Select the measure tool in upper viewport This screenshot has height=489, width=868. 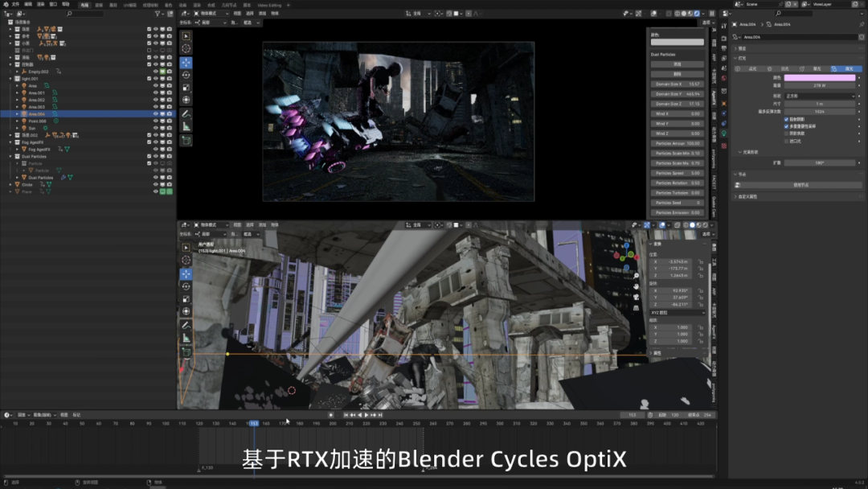[186, 127]
